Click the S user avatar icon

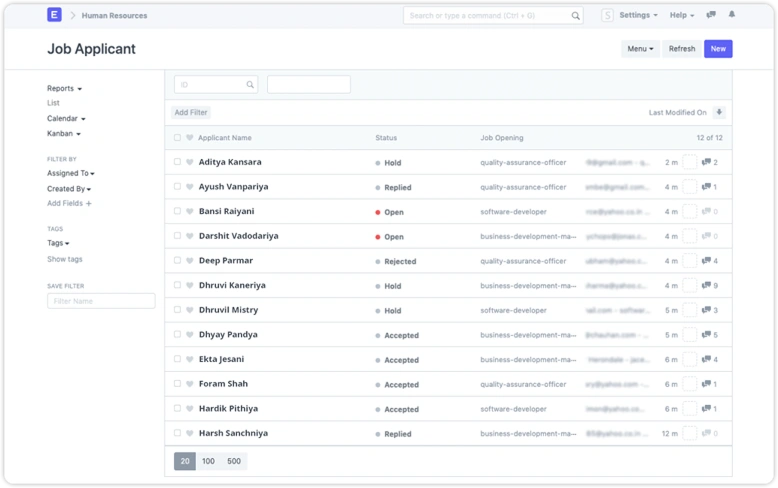(607, 15)
